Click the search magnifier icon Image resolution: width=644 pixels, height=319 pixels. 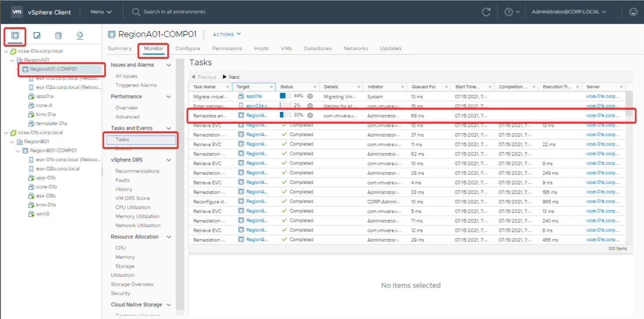[x=136, y=12]
